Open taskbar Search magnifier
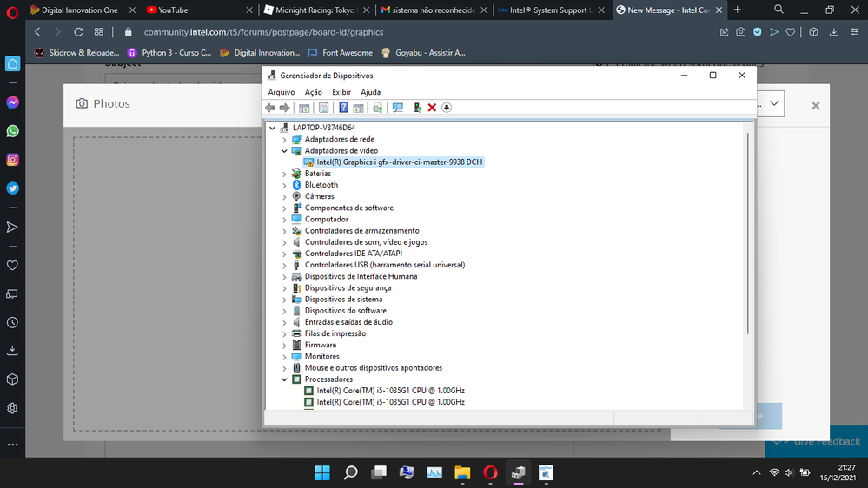The height and width of the screenshot is (488, 868). (x=350, y=472)
